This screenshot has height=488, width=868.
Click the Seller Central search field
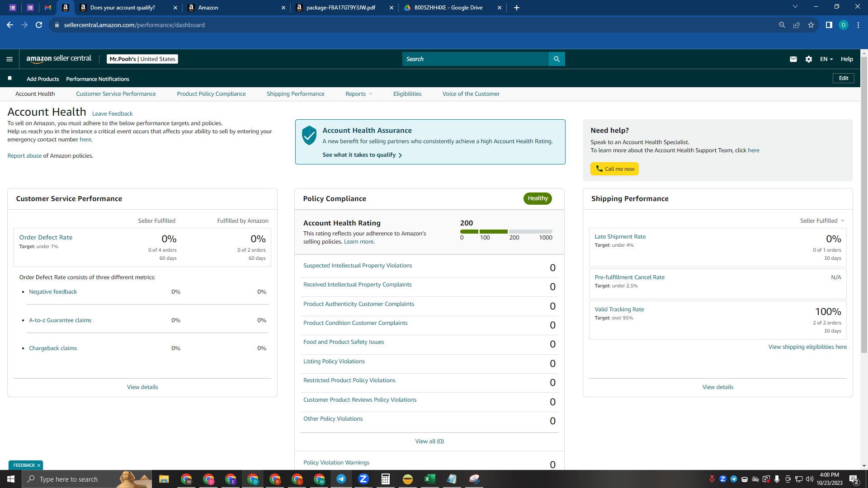pyautogui.click(x=475, y=59)
